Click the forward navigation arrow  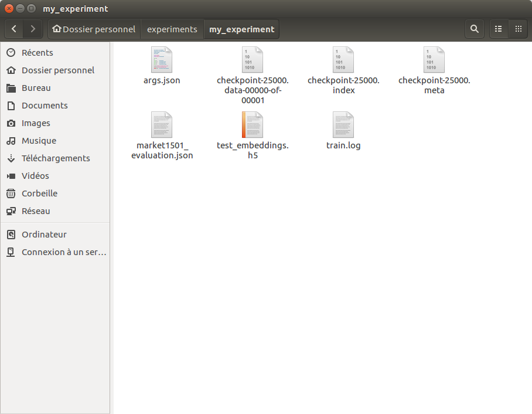[x=33, y=29]
